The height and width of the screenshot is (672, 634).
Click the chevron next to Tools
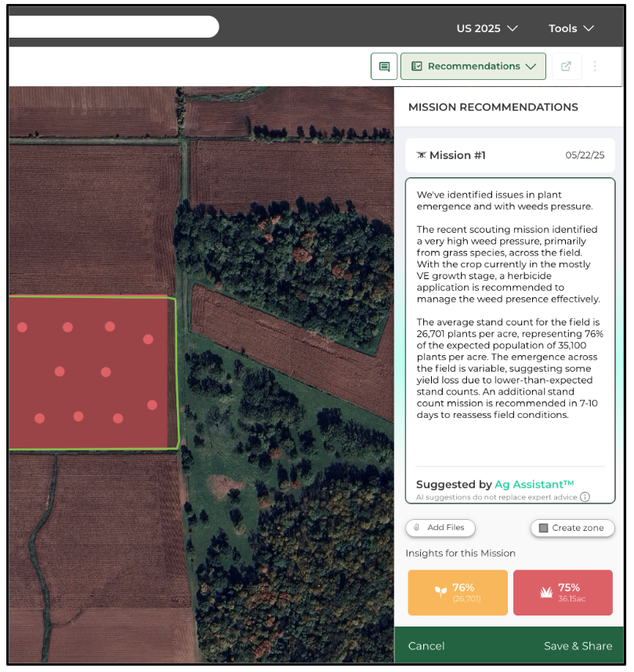pos(589,28)
